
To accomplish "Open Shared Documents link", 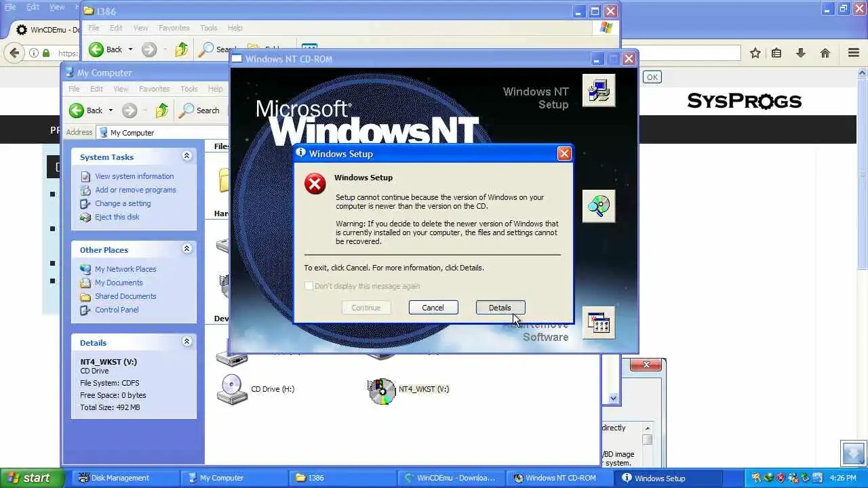I will 125,296.
